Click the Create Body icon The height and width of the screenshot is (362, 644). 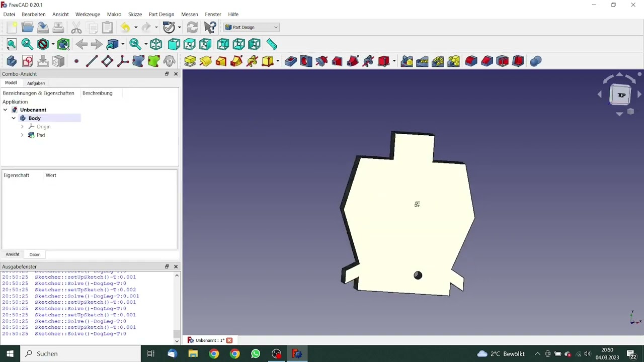[12, 61]
